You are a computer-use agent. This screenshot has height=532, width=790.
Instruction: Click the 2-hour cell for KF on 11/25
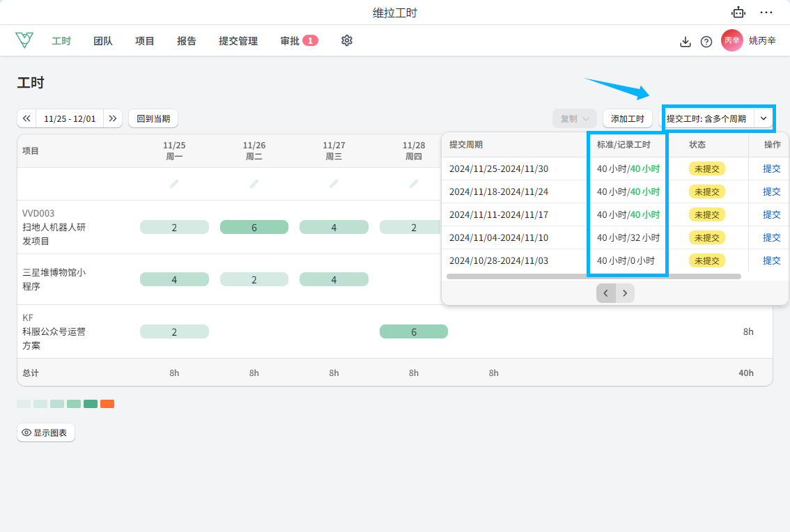pos(174,331)
